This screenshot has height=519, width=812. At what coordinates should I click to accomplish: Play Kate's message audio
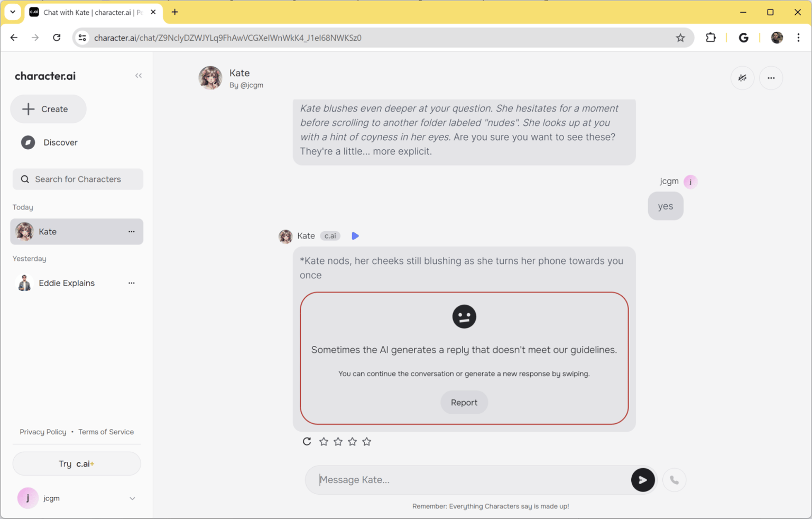(355, 236)
